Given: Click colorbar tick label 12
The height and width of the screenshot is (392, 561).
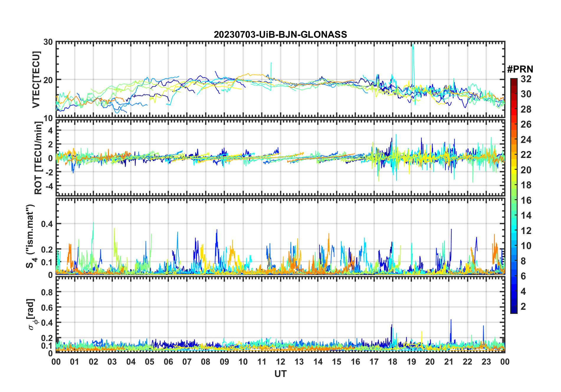Looking at the screenshot, I should click(x=526, y=231).
